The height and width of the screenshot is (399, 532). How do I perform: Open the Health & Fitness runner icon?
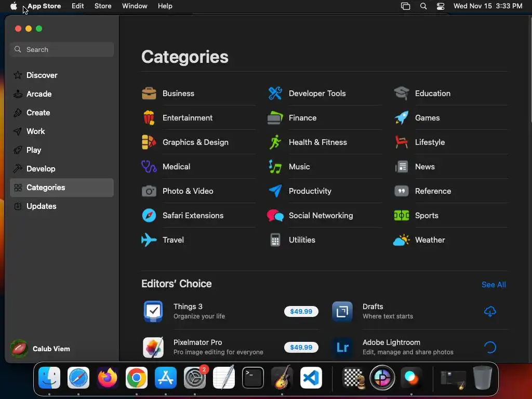(x=275, y=142)
